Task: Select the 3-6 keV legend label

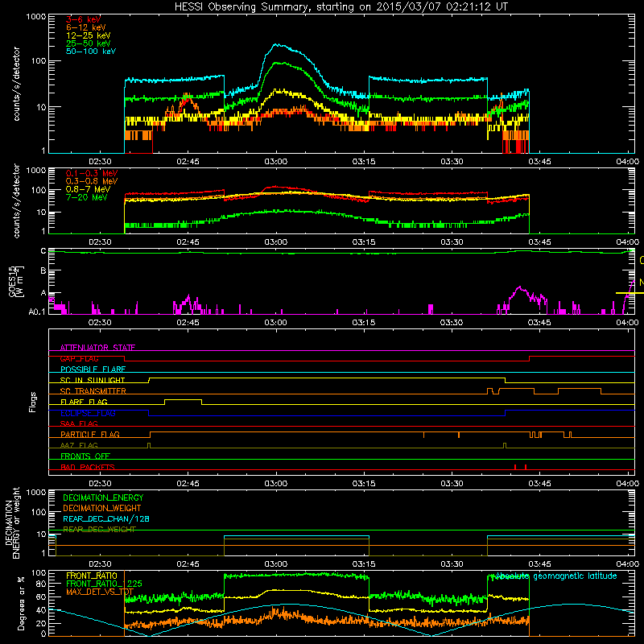Action: 83,19
